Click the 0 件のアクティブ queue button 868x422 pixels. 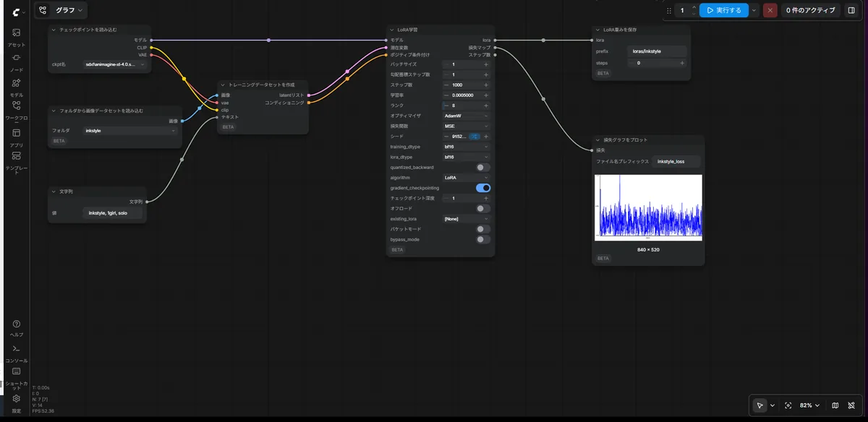810,10
